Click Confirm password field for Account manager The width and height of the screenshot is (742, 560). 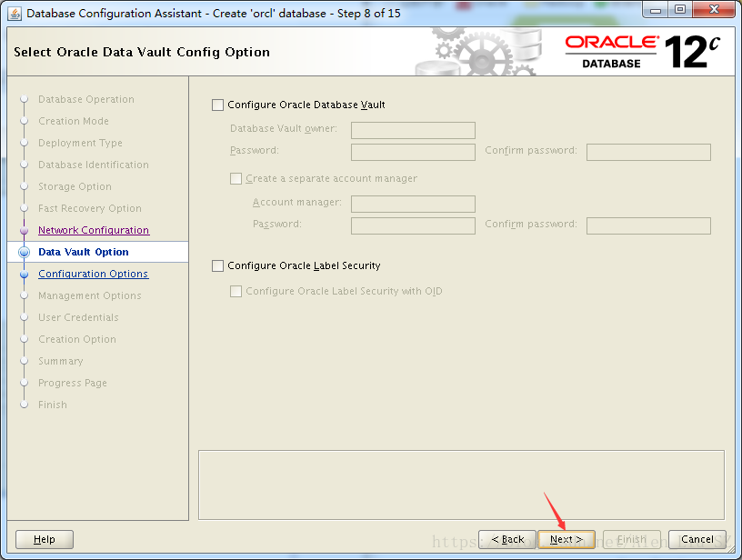(x=648, y=225)
